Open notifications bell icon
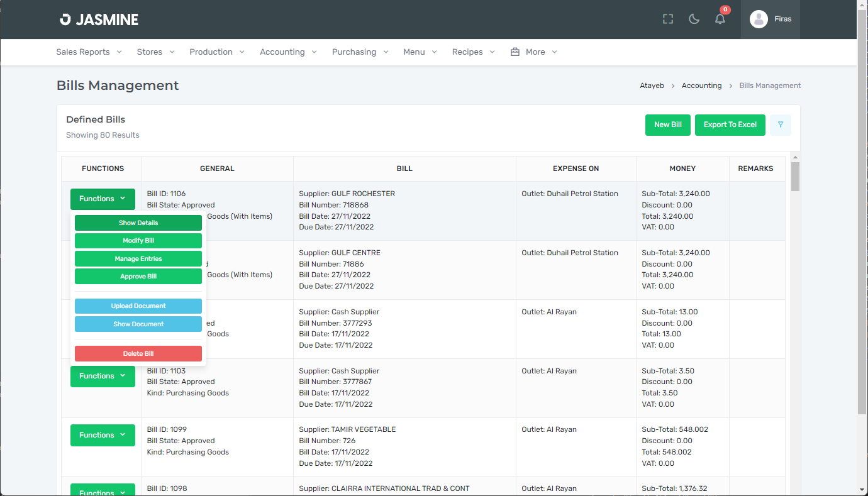Image resolution: width=868 pixels, height=496 pixels. pos(720,19)
